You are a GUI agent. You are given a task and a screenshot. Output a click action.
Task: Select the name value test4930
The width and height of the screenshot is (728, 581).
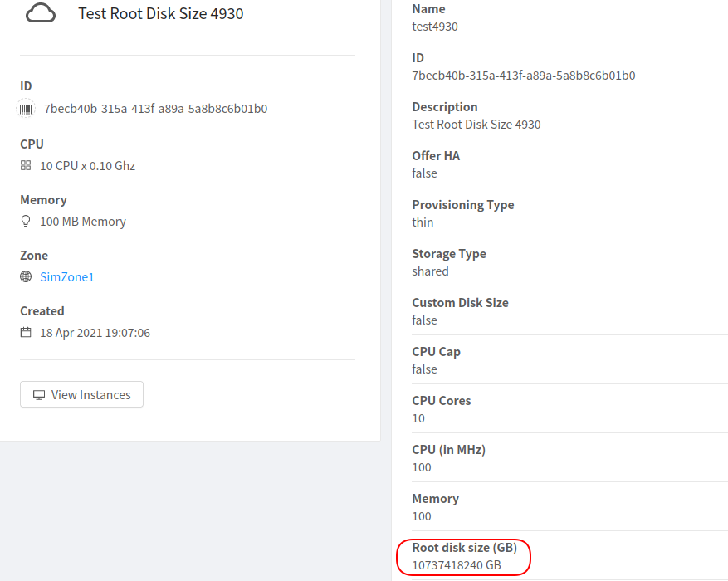[435, 27]
